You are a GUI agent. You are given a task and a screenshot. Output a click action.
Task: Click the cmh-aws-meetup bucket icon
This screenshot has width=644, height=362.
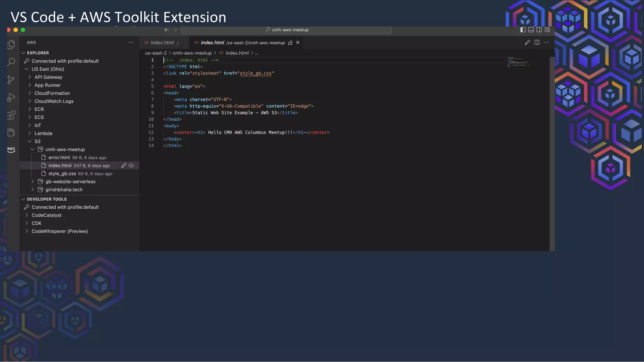(41, 149)
